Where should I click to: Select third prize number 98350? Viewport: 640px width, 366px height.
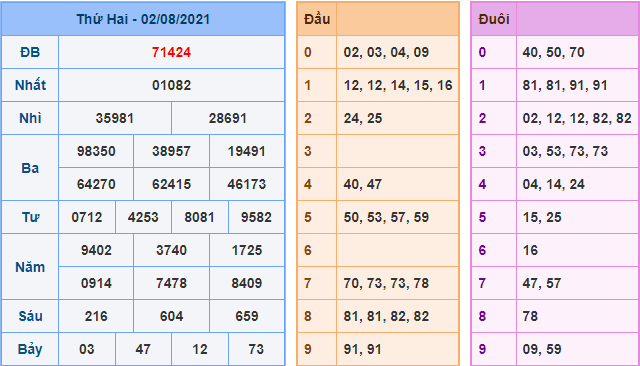coord(96,151)
